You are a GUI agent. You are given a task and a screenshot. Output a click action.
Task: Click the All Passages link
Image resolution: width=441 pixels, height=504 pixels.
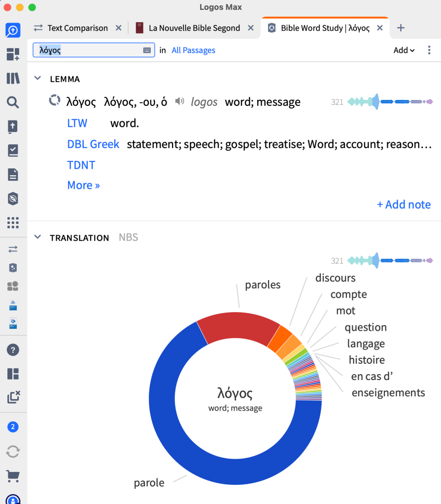[x=193, y=50]
